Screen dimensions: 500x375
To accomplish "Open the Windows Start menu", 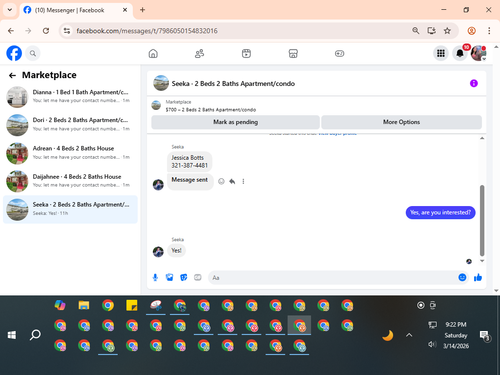I will click(12, 335).
